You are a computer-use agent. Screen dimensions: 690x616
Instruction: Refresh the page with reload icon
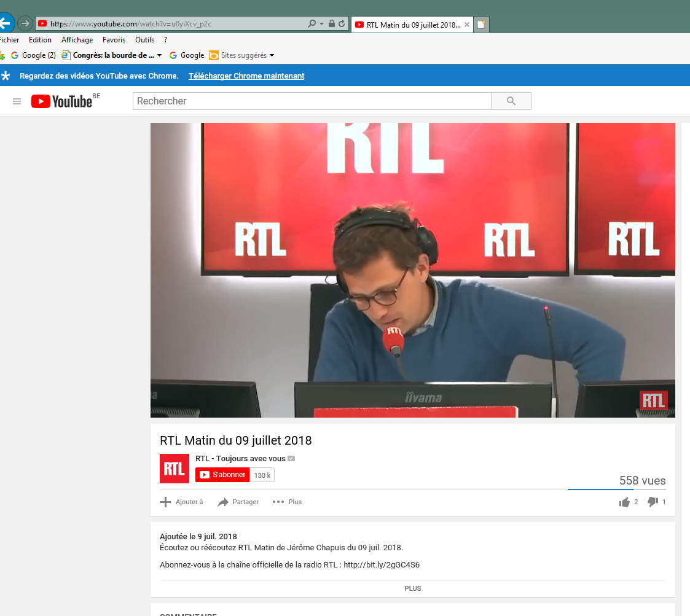[x=342, y=24]
